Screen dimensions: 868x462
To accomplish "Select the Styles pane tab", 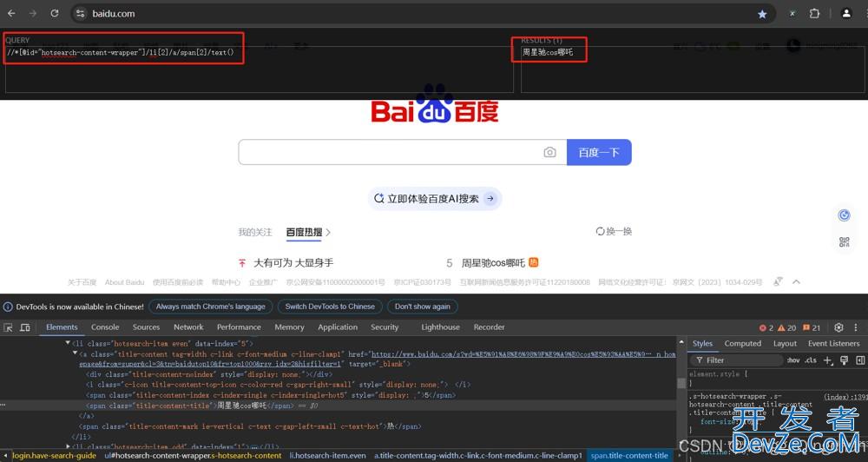I will tap(702, 343).
